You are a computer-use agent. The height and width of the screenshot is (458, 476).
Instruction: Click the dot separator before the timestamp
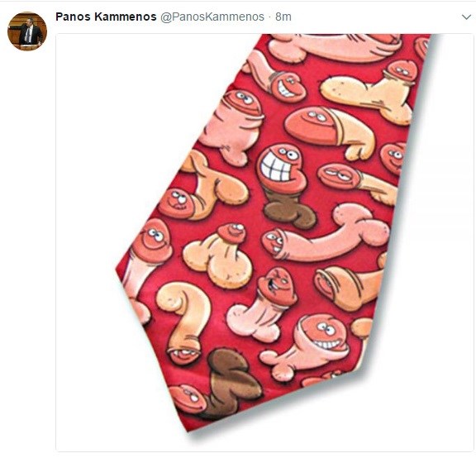point(269,17)
